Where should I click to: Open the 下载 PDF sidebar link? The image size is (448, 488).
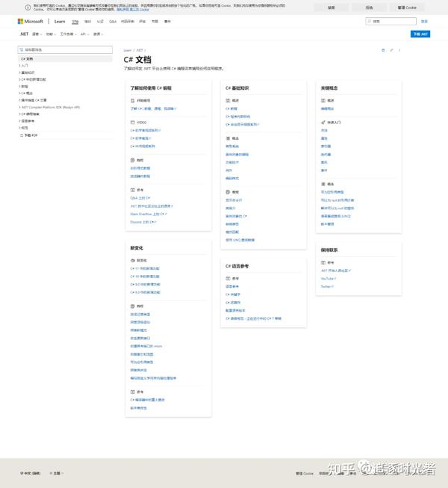[x=31, y=135]
